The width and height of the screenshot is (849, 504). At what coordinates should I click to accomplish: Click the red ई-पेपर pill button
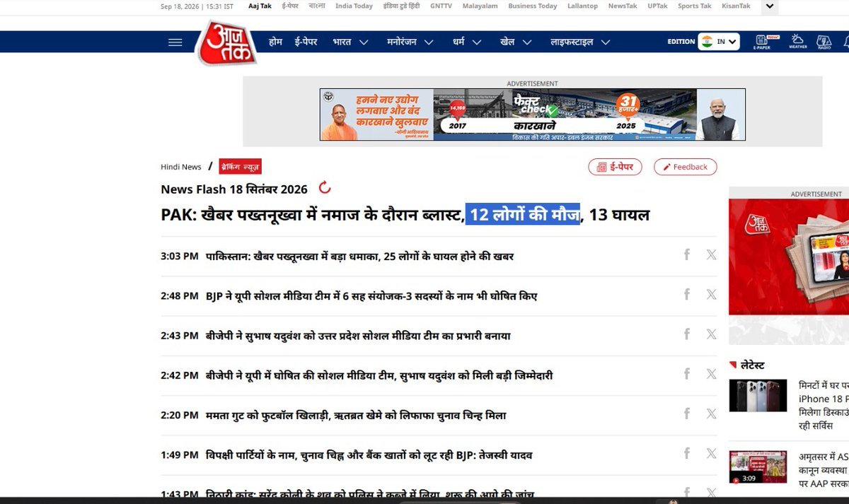click(x=616, y=167)
